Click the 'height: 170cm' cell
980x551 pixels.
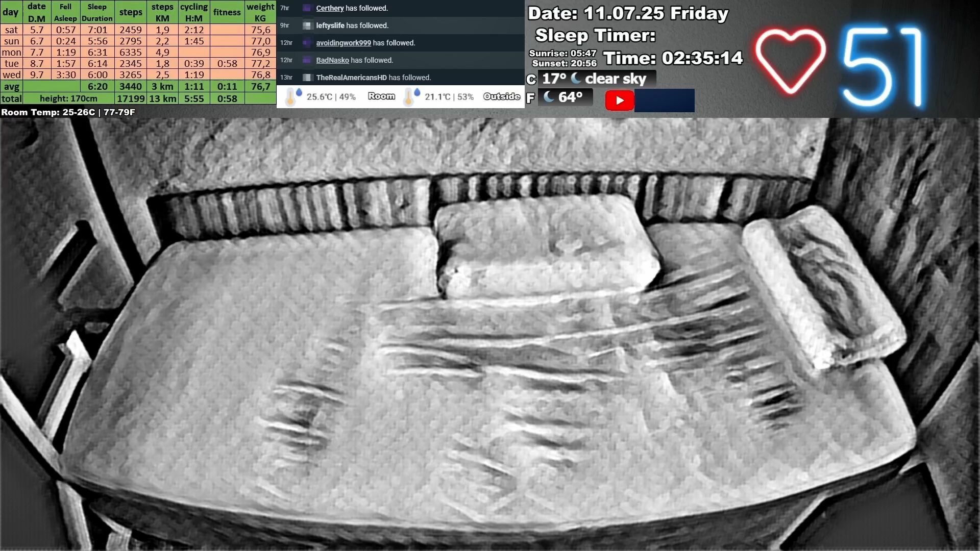pyautogui.click(x=68, y=98)
